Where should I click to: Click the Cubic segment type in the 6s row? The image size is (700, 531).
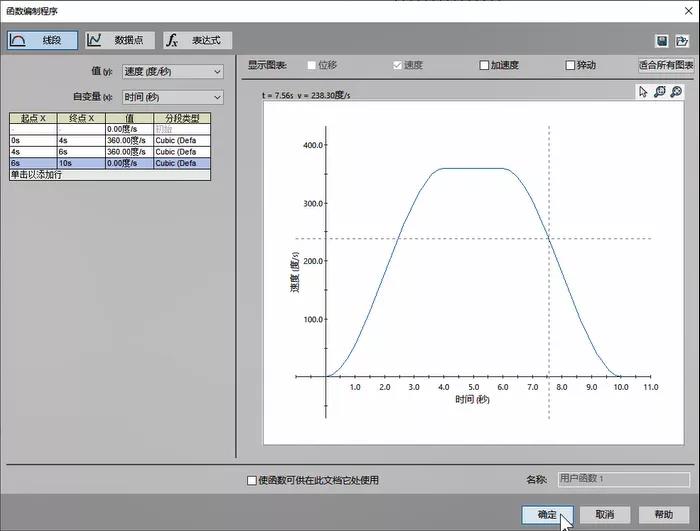click(x=182, y=163)
